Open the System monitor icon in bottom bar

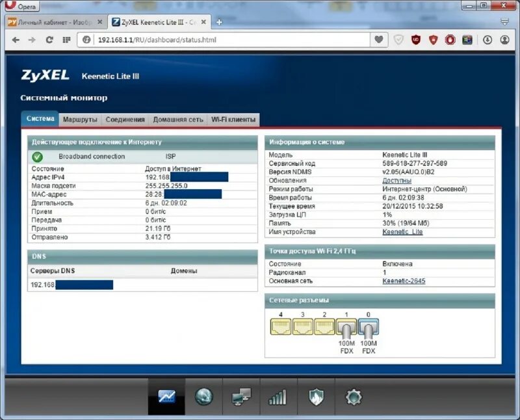point(166,397)
